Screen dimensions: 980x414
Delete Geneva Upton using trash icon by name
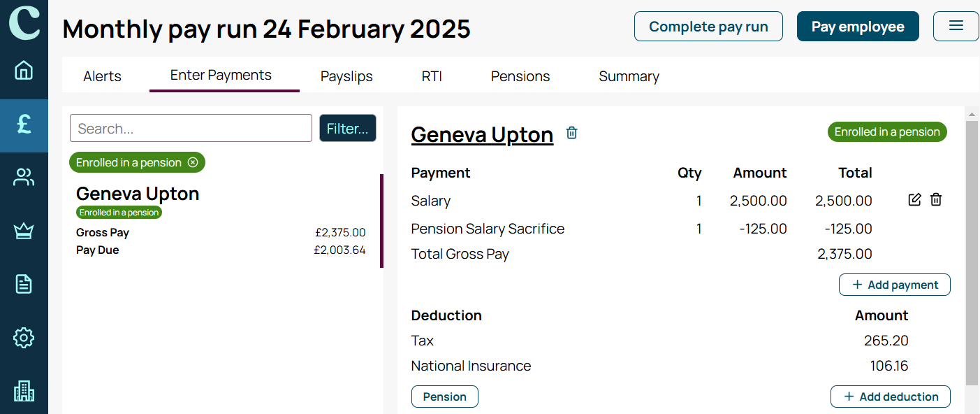[x=571, y=133]
